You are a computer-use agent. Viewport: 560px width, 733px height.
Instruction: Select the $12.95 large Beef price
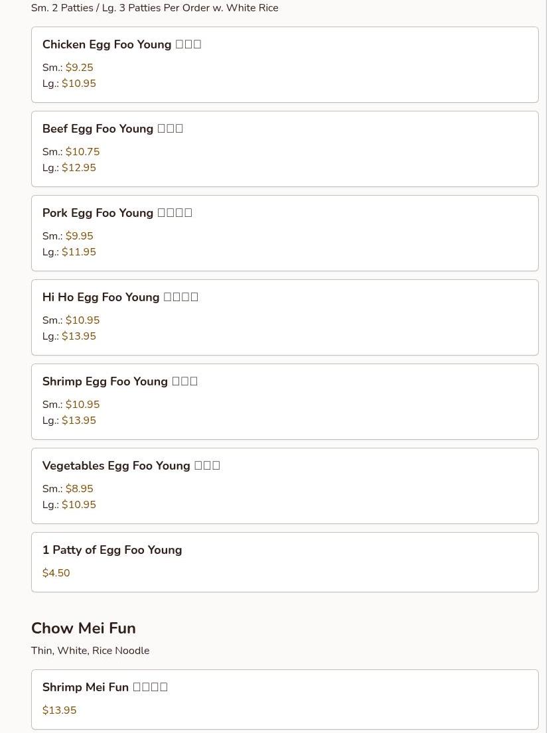coord(79,168)
